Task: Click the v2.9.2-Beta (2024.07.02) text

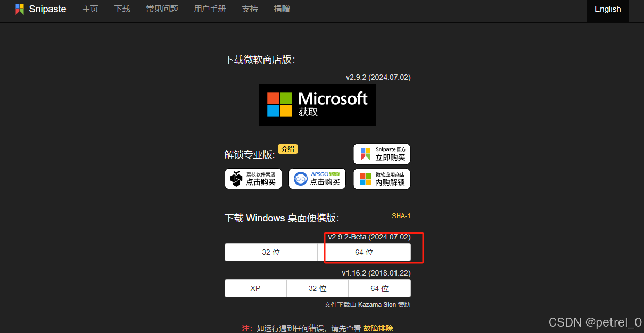Action: [369, 237]
